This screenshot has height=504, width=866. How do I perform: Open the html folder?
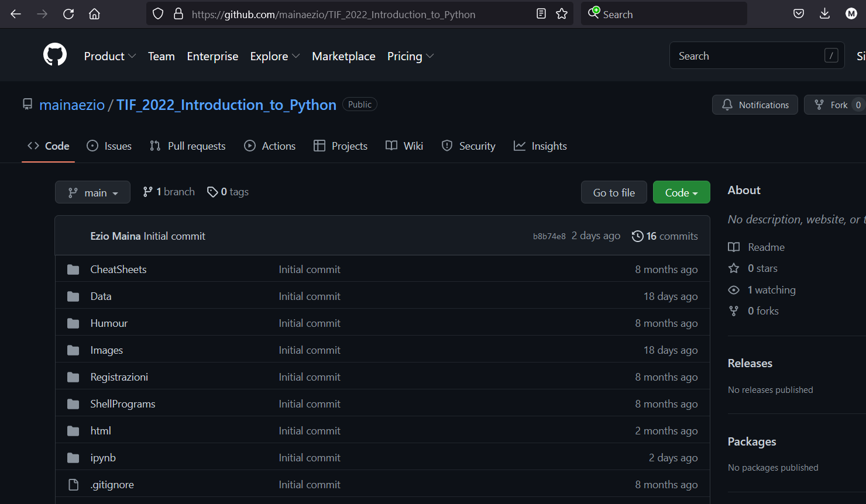(x=101, y=431)
